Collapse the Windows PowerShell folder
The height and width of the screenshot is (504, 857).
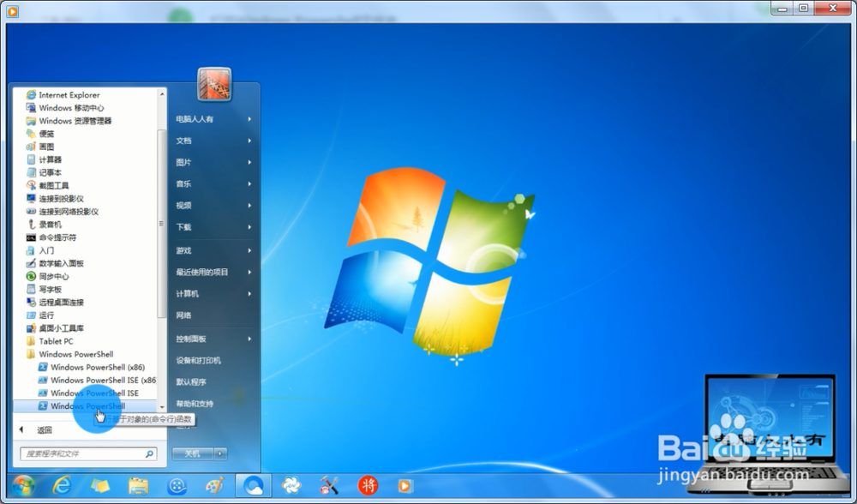[x=70, y=354]
